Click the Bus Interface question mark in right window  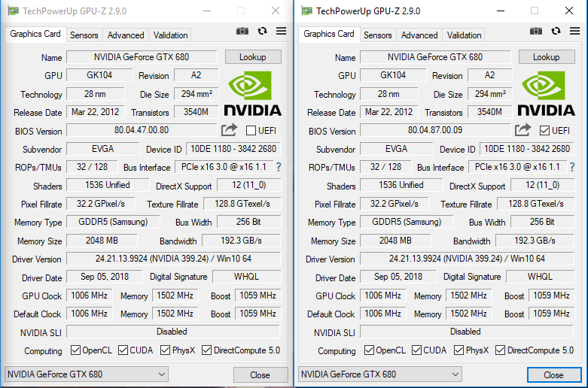[x=572, y=167]
